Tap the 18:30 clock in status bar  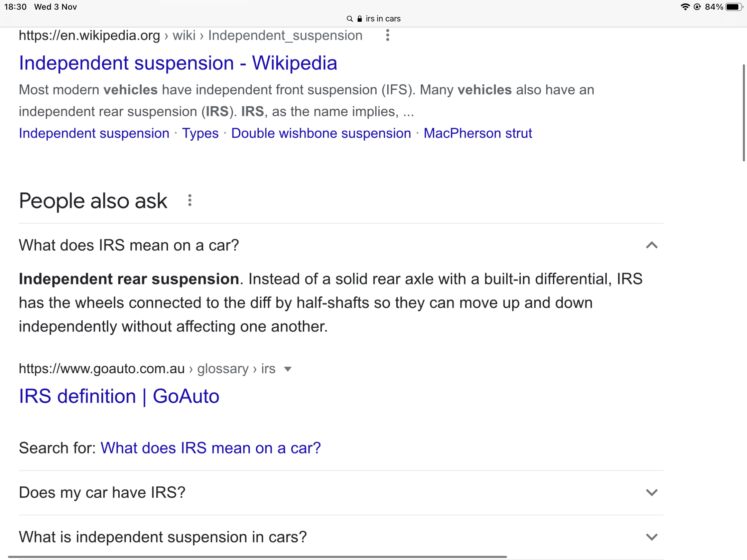click(16, 7)
